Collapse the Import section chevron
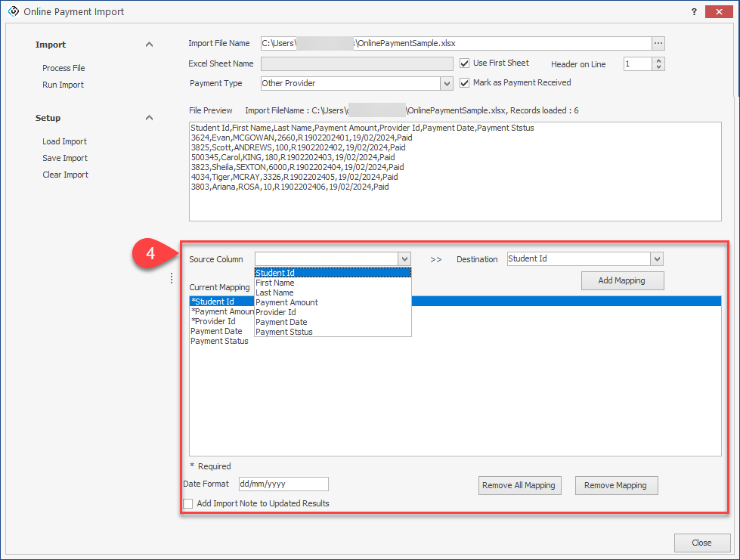Viewport: 740px width, 560px height. 149,45
